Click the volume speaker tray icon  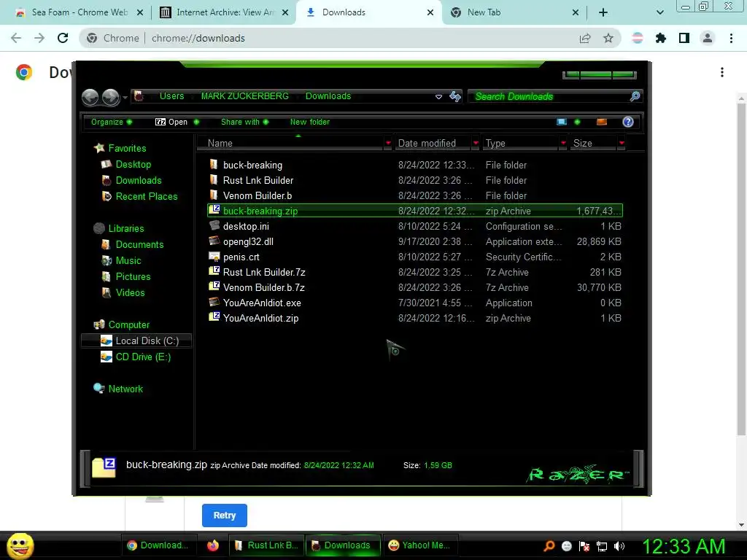point(619,546)
